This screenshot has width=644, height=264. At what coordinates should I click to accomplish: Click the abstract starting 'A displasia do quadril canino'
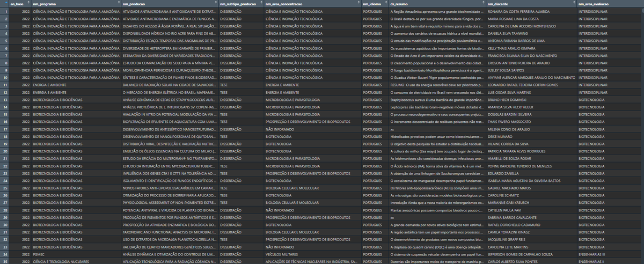(x=436, y=247)
